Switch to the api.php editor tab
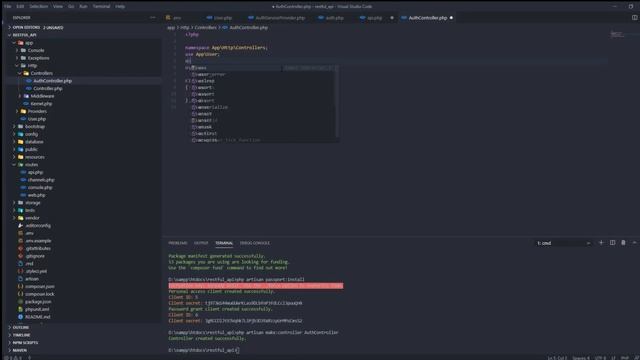The height and width of the screenshot is (360, 640). 374,18
